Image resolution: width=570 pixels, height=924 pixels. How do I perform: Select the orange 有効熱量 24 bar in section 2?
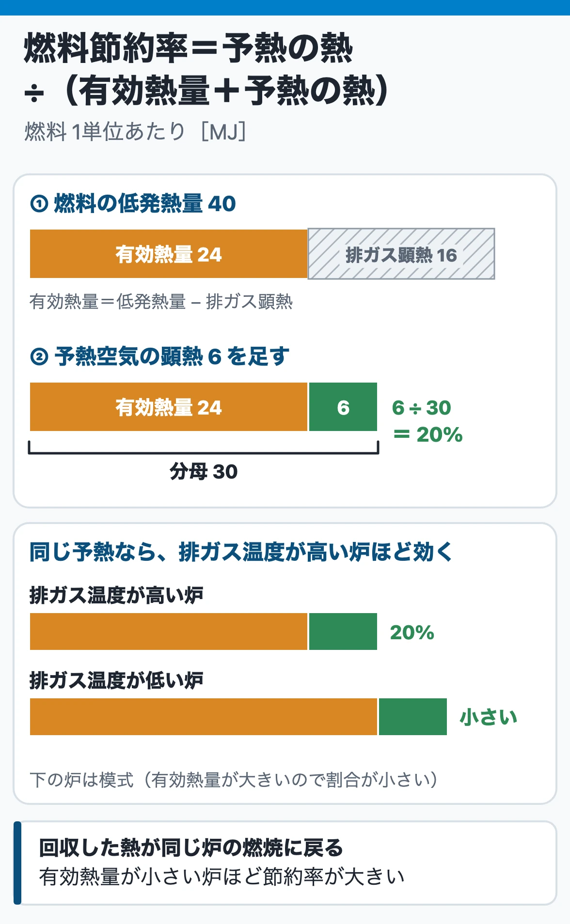coord(169,407)
